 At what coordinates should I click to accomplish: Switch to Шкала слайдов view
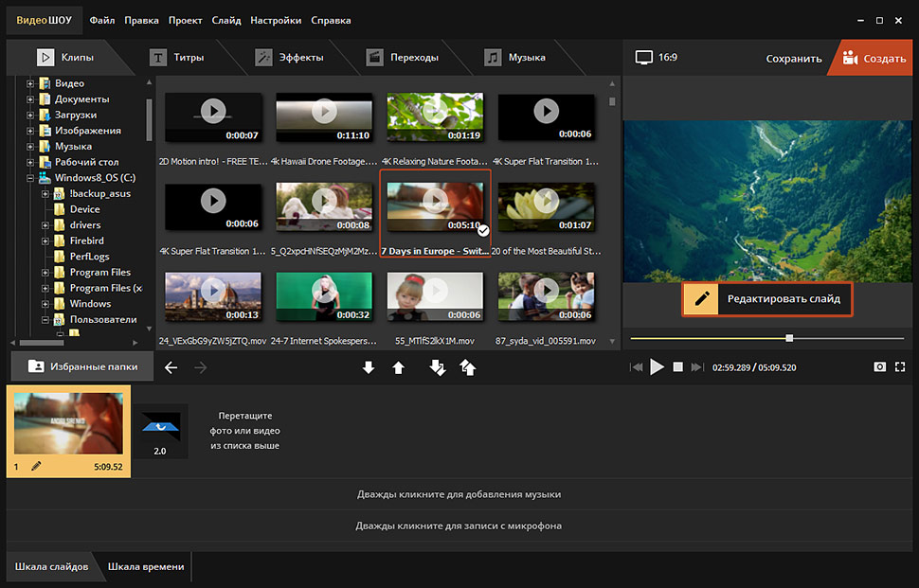[x=51, y=566]
